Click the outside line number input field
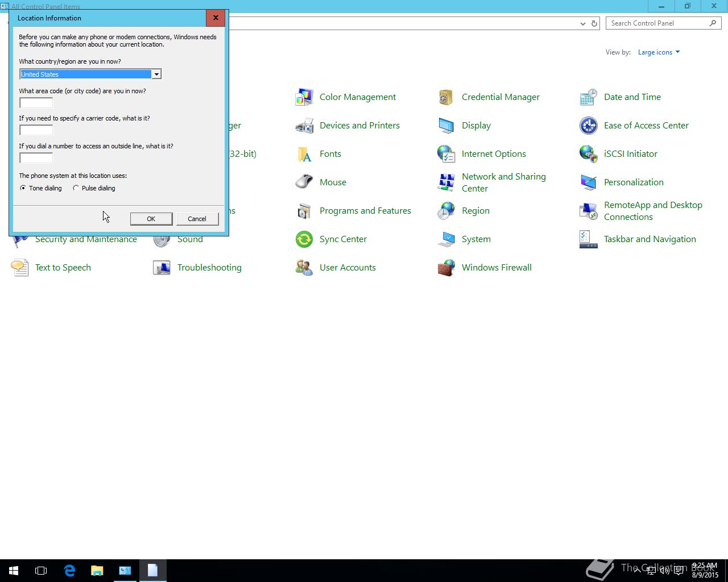Viewport: 728px width, 582px height. [x=36, y=158]
